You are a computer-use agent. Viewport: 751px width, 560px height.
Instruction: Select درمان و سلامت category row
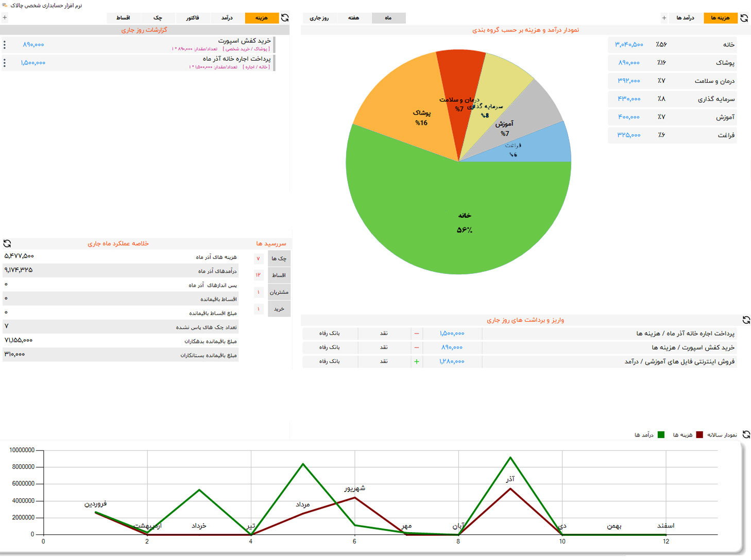[672, 81]
